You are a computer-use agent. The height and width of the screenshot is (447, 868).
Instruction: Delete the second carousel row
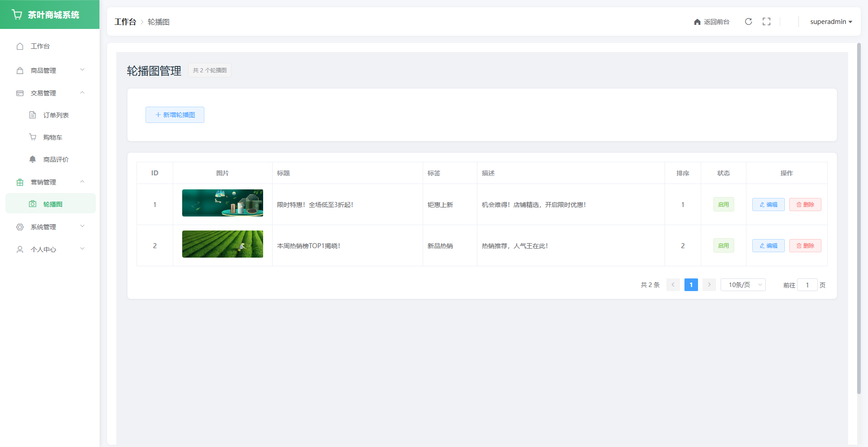805,246
